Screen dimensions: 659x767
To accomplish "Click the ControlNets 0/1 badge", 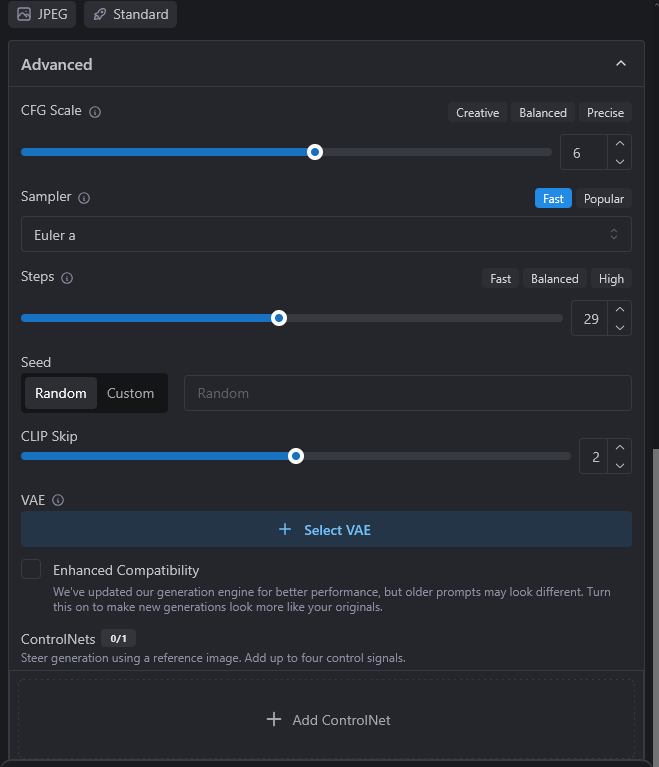I will coord(118,638).
